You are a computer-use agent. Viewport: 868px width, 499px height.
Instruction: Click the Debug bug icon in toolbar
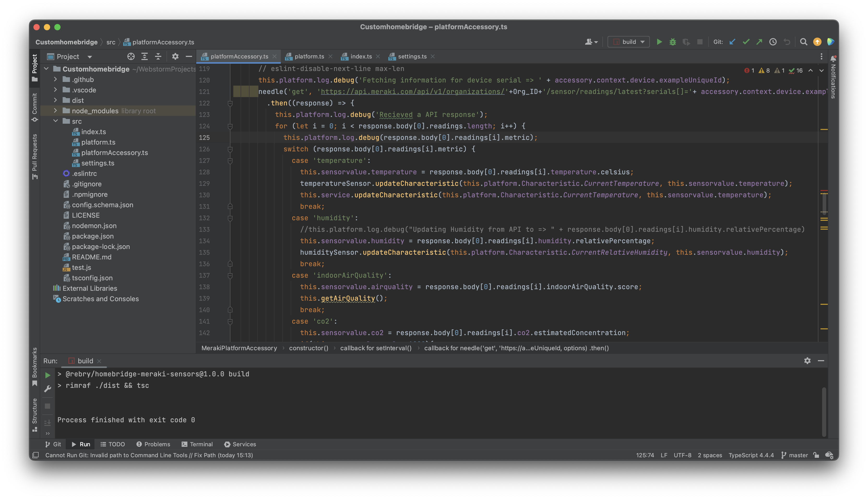point(673,42)
